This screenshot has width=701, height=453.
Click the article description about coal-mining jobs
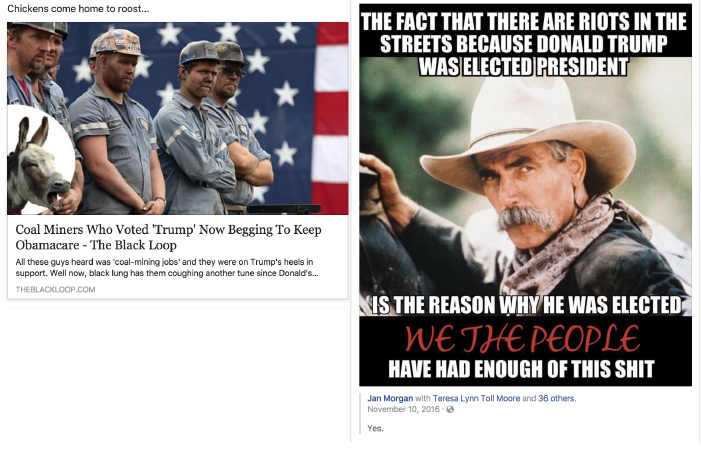(167, 267)
